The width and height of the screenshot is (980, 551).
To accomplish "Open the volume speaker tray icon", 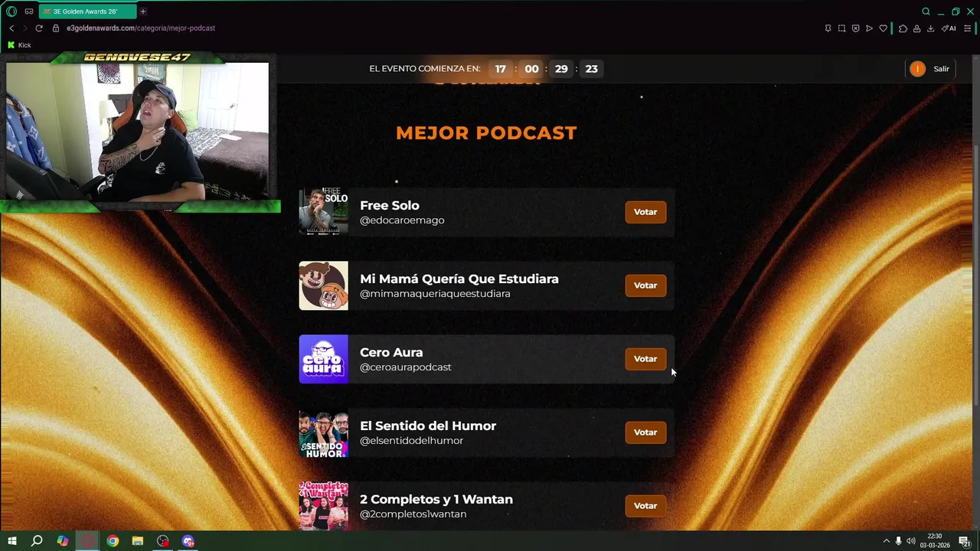I will (x=911, y=541).
